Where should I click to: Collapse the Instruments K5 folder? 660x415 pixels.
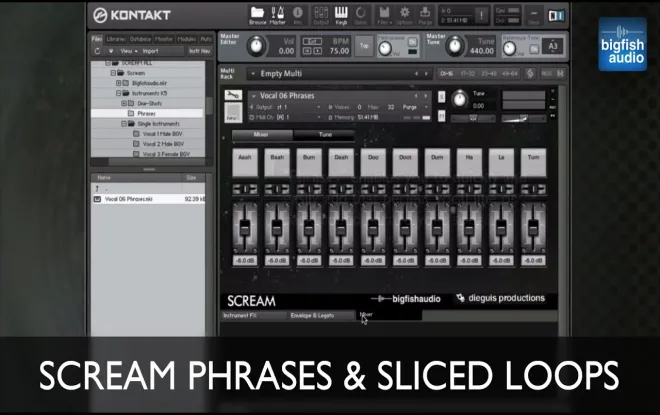119,93
